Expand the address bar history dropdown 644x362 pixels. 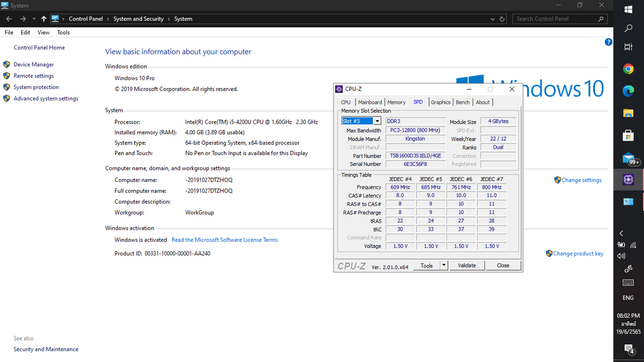(493, 19)
